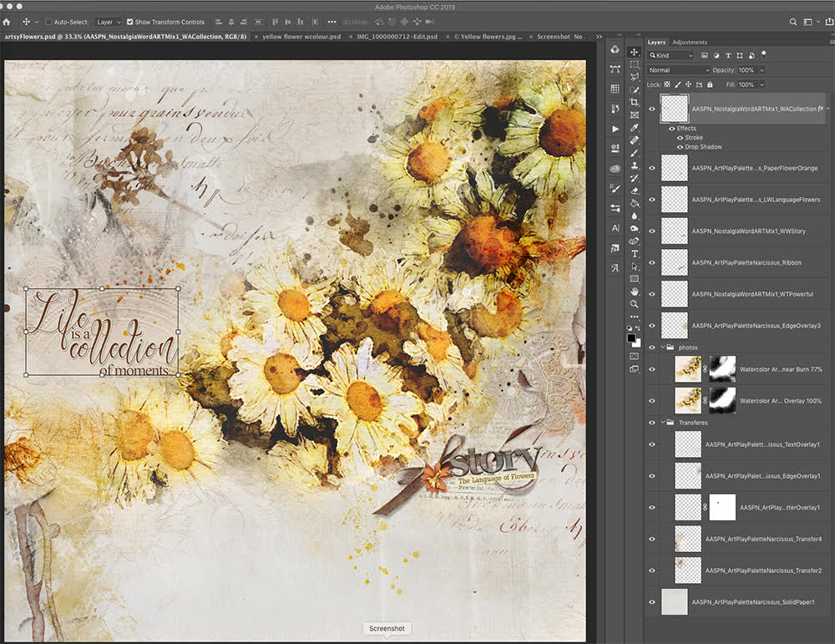Viewport: 835px width, 644px height.
Task: Select the Frame tool
Action: (x=634, y=115)
